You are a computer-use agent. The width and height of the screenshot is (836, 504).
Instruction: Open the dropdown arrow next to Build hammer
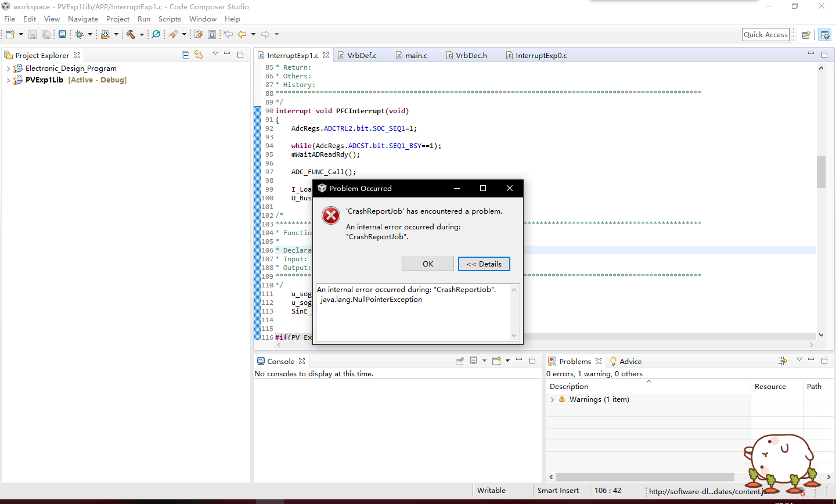pos(142,35)
